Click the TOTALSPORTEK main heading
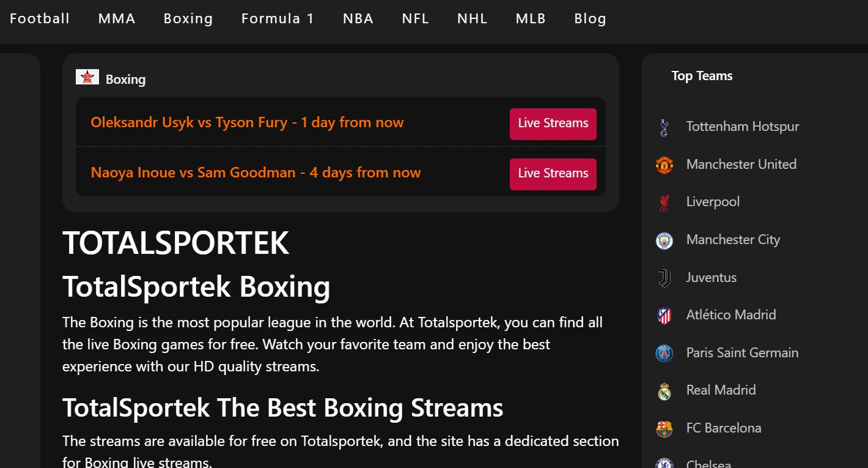Viewport: 868px width, 468px height. pyautogui.click(x=175, y=243)
